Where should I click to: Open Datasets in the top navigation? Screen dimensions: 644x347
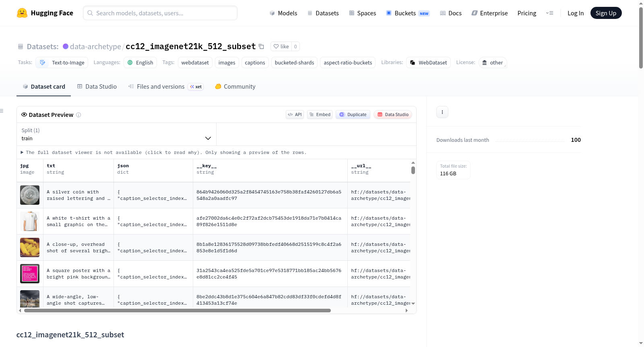pos(323,13)
